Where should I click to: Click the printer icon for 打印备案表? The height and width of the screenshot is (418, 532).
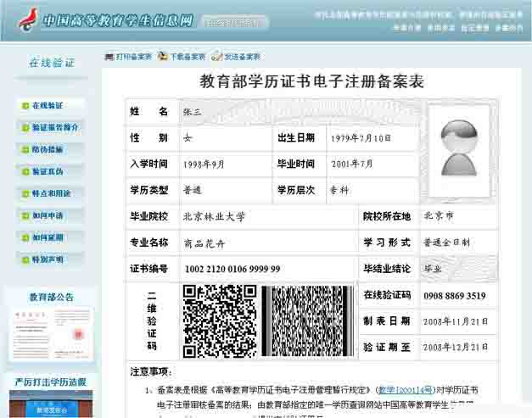[109, 57]
